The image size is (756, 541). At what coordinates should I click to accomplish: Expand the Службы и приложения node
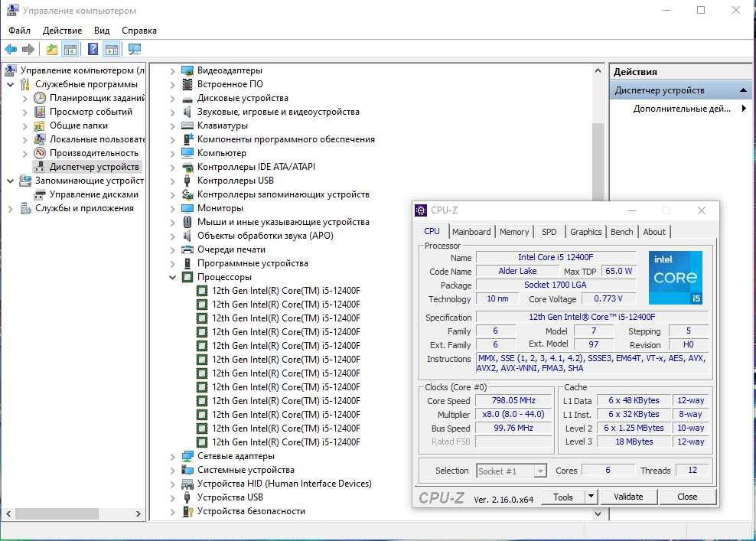10,209
